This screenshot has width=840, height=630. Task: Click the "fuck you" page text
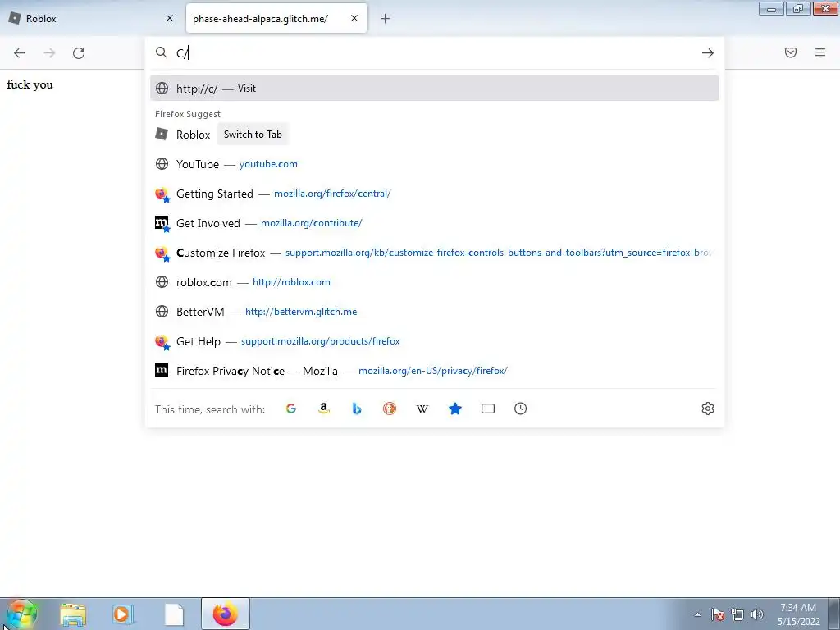tap(30, 84)
